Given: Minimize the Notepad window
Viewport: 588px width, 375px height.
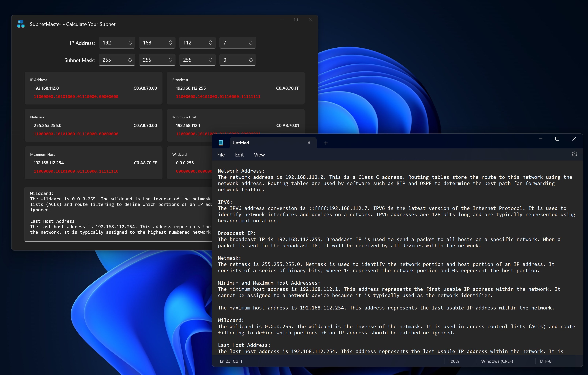Looking at the screenshot, I should click(540, 139).
